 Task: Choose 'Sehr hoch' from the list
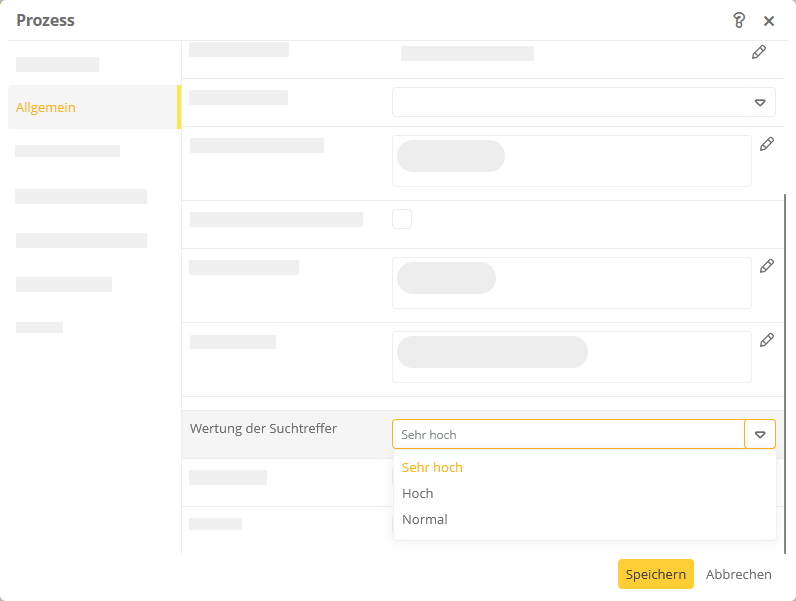click(432, 468)
